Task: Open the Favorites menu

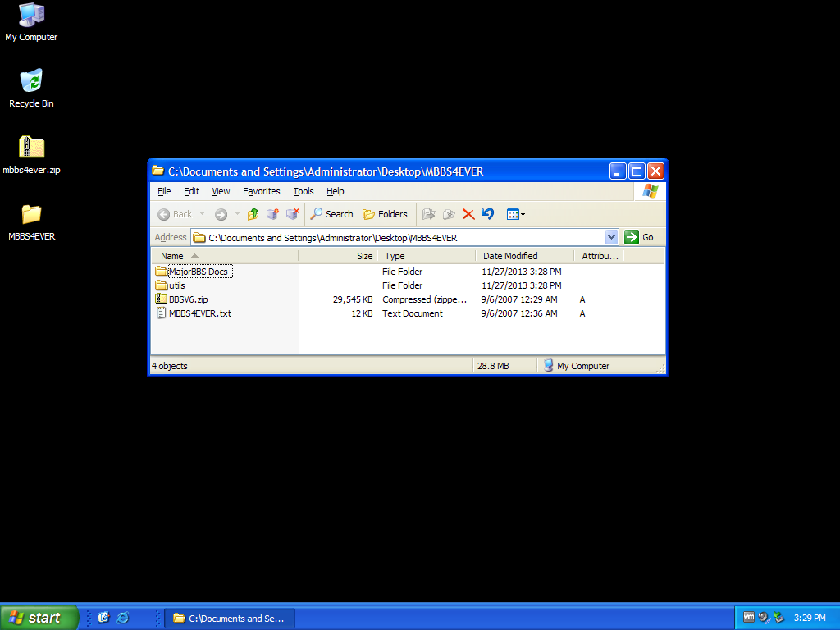Action: coord(261,191)
